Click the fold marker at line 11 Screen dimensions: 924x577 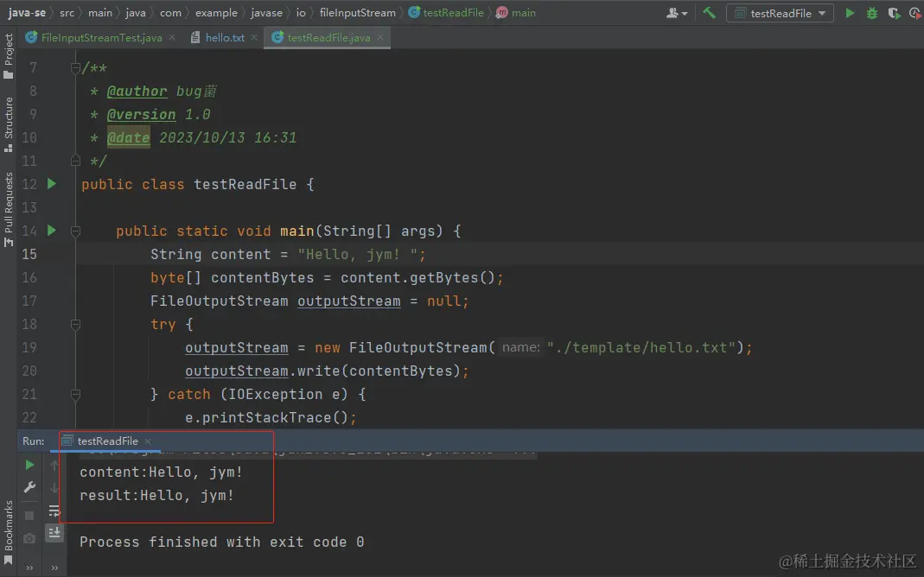pyautogui.click(x=75, y=160)
